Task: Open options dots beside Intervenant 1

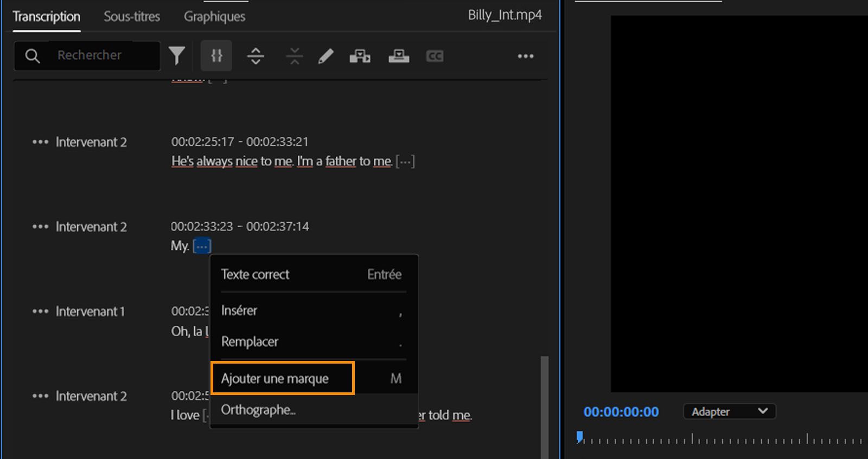Action: pyautogui.click(x=40, y=312)
